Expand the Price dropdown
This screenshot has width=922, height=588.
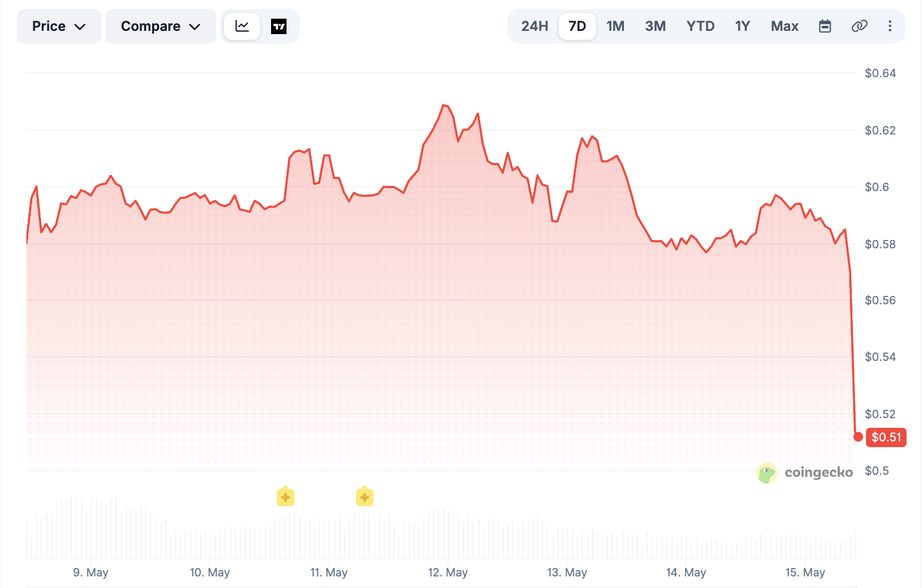tap(59, 26)
